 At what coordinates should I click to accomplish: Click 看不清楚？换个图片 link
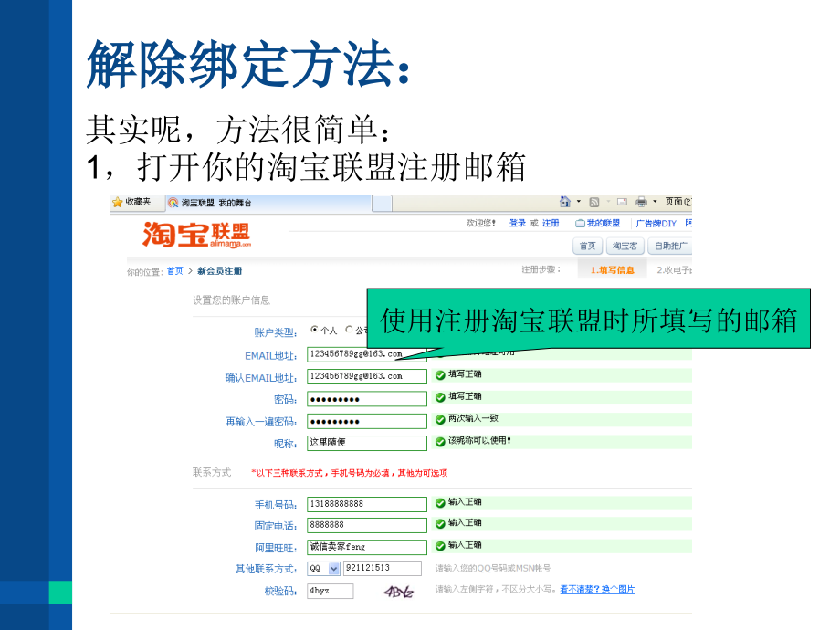(x=597, y=589)
